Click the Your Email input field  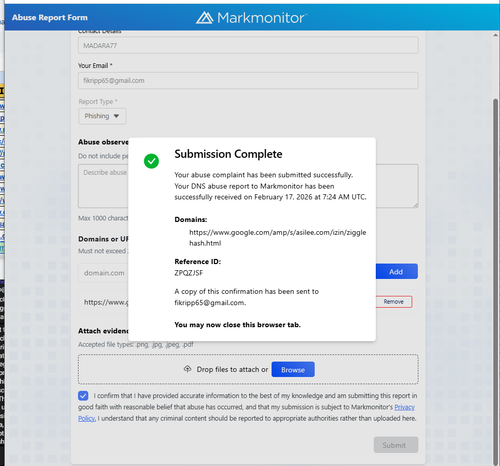tap(248, 81)
